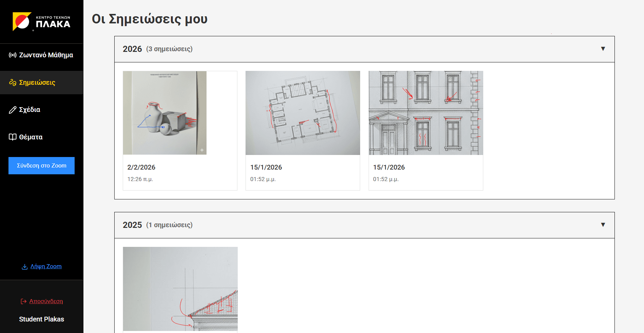Go to the Σχέδια section
644x333 pixels.
[x=30, y=110]
